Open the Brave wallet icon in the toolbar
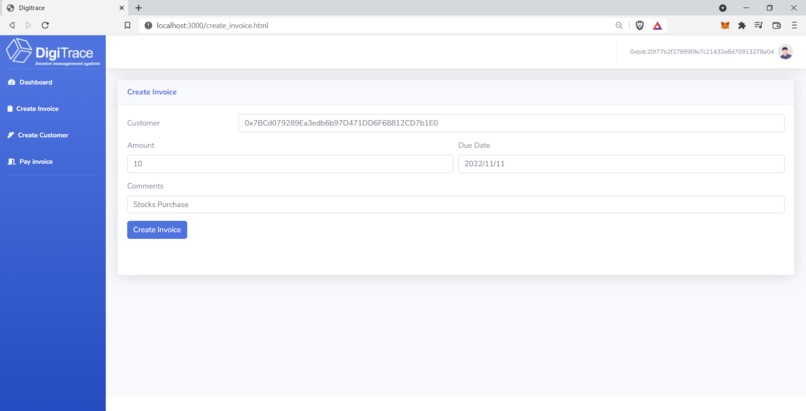Image resolution: width=806 pixels, height=411 pixels. (776, 25)
